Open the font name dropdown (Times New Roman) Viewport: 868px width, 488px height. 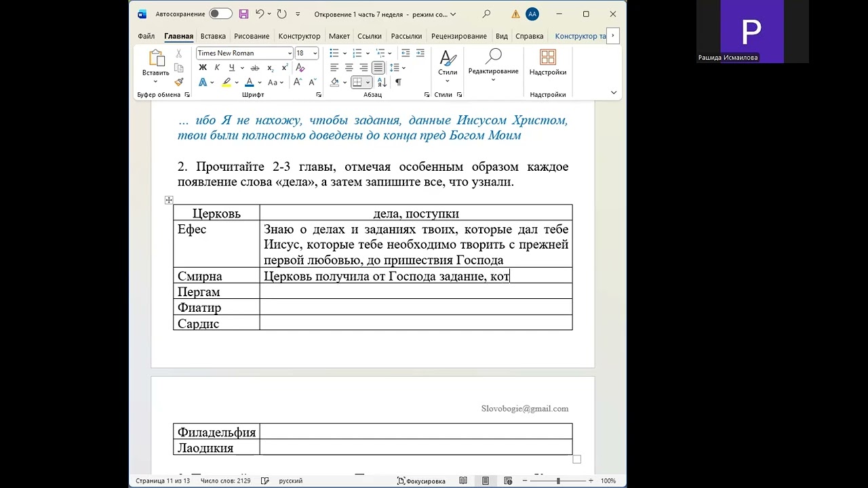click(x=290, y=54)
